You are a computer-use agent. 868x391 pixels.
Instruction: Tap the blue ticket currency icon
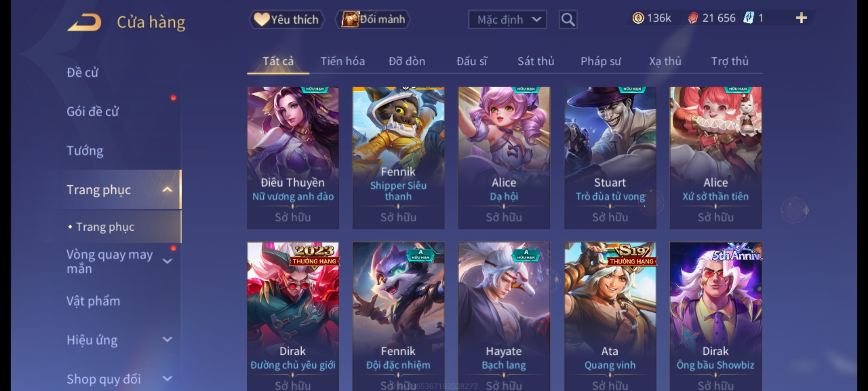[x=748, y=18]
